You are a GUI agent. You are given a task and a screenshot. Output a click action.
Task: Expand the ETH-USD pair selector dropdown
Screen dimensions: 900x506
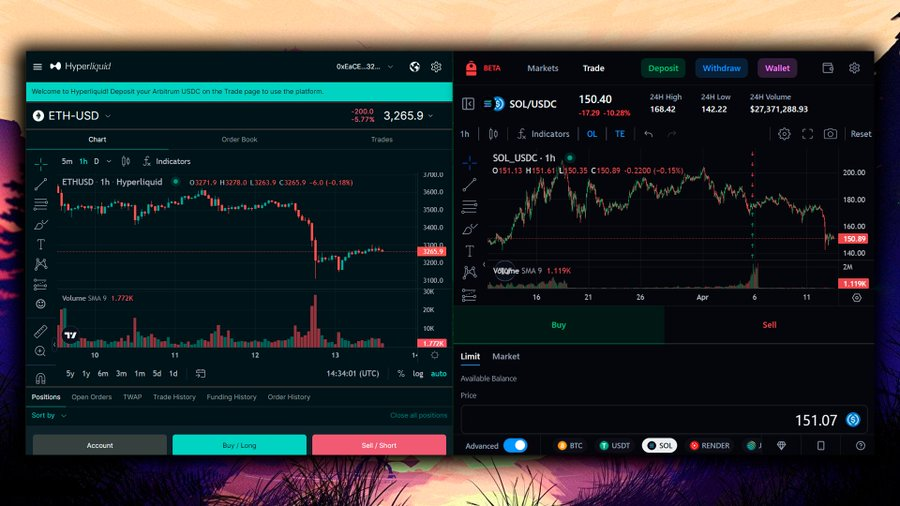[x=108, y=116]
